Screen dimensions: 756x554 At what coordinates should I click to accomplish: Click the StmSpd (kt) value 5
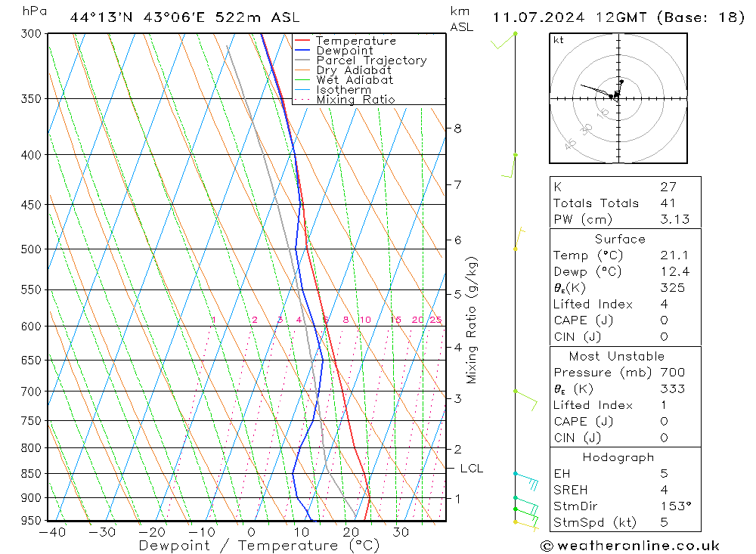coord(664,522)
